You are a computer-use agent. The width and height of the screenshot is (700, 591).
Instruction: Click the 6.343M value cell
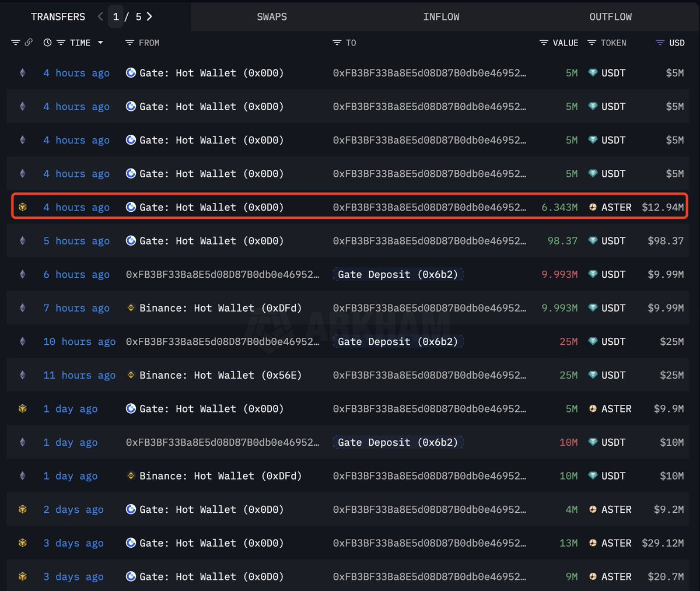click(559, 207)
